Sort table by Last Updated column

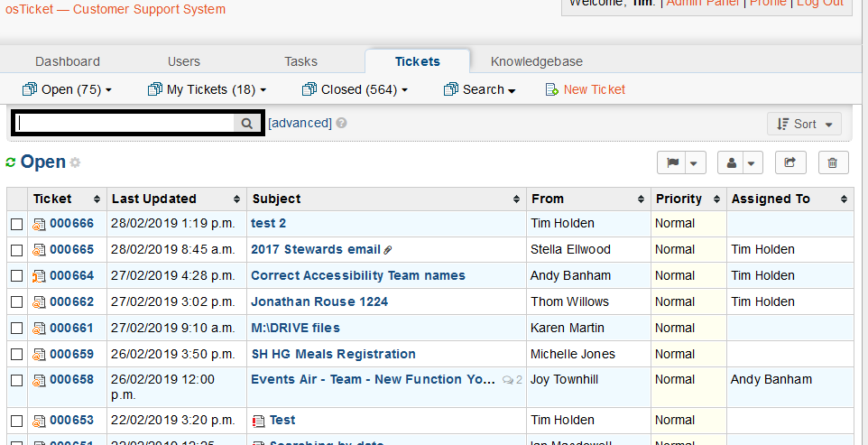point(152,199)
